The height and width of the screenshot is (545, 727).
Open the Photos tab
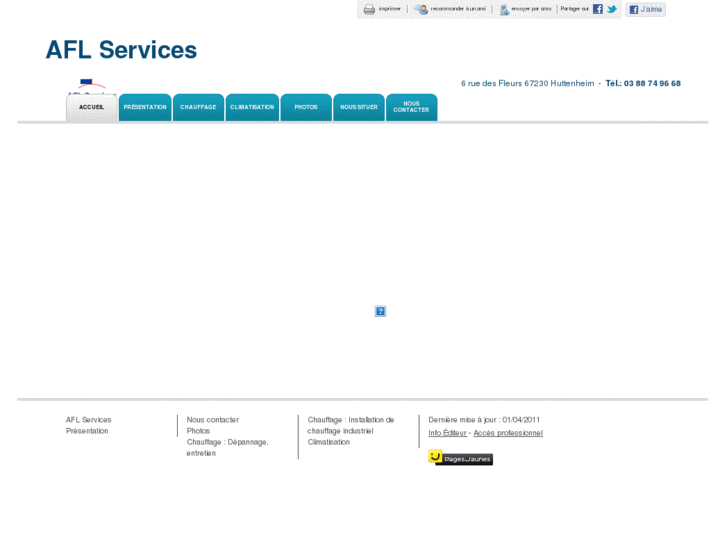[306, 107]
